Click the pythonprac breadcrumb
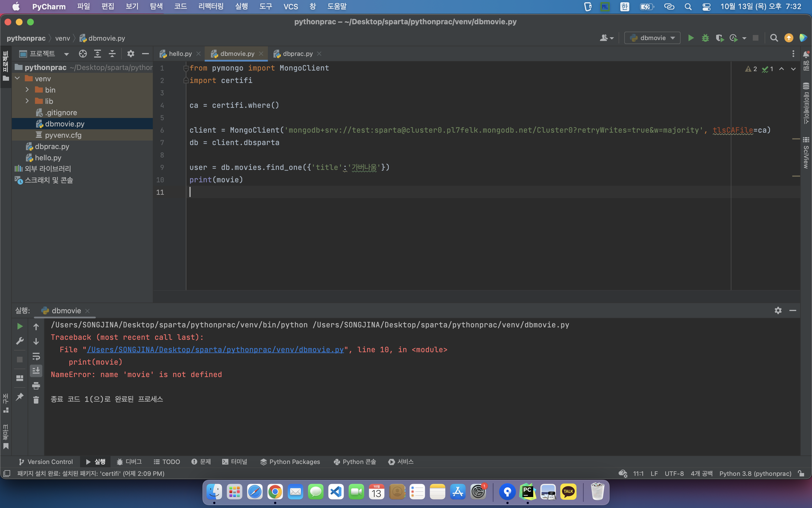This screenshot has height=508, width=812. point(26,38)
